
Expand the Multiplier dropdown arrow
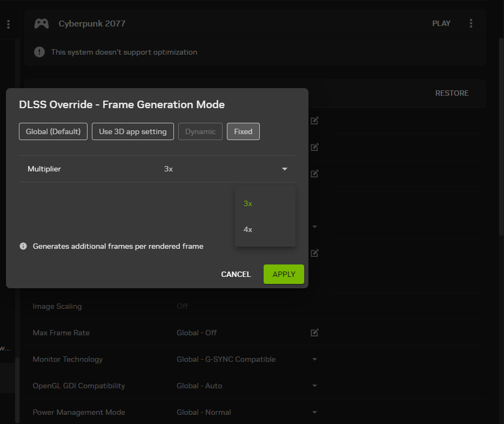tap(285, 169)
